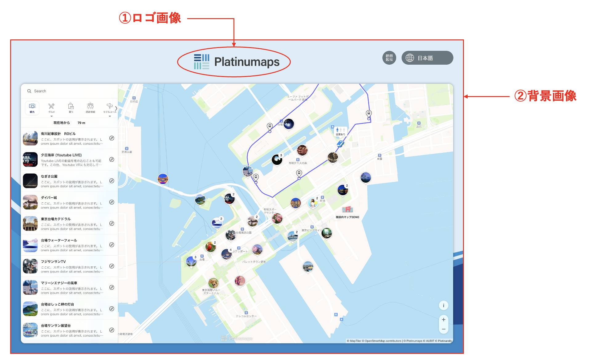
Task: Zoom out with the minus button
Action: pos(443,329)
